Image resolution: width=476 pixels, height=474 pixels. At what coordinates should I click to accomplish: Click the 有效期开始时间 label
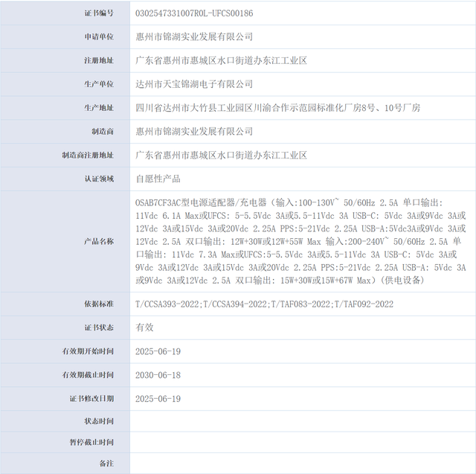click(88, 351)
